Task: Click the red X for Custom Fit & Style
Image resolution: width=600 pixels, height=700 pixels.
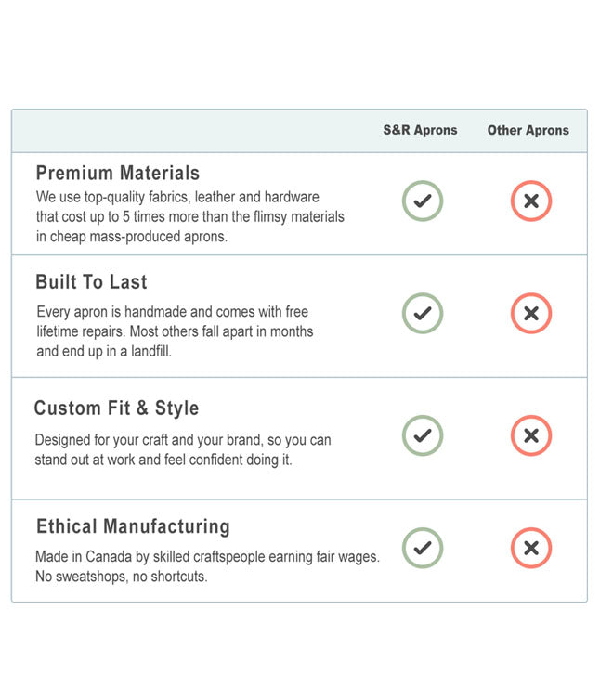Action: [531, 435]
